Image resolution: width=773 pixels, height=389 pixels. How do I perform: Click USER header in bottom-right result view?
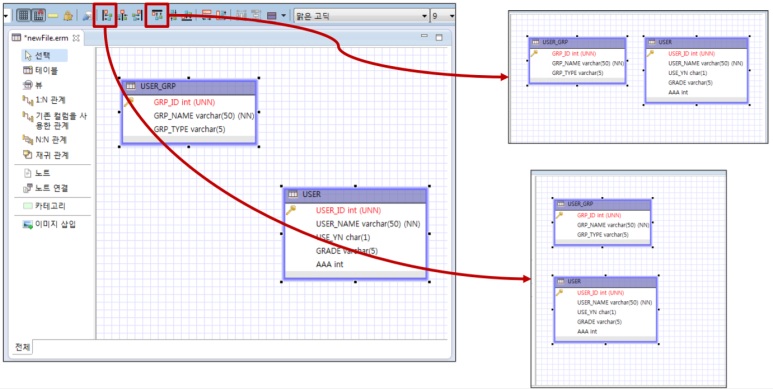point(605,281)
